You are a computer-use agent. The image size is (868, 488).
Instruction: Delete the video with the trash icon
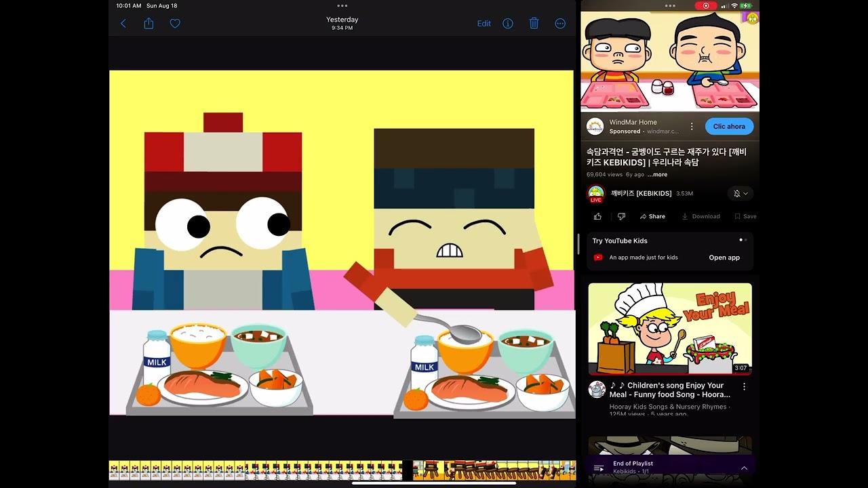click(x=534, y=23)
